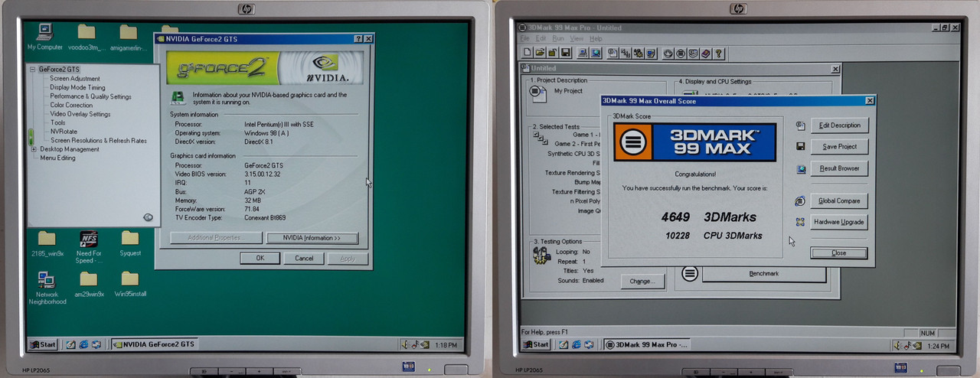Click the project document icon beside My Project

point(538,94)
